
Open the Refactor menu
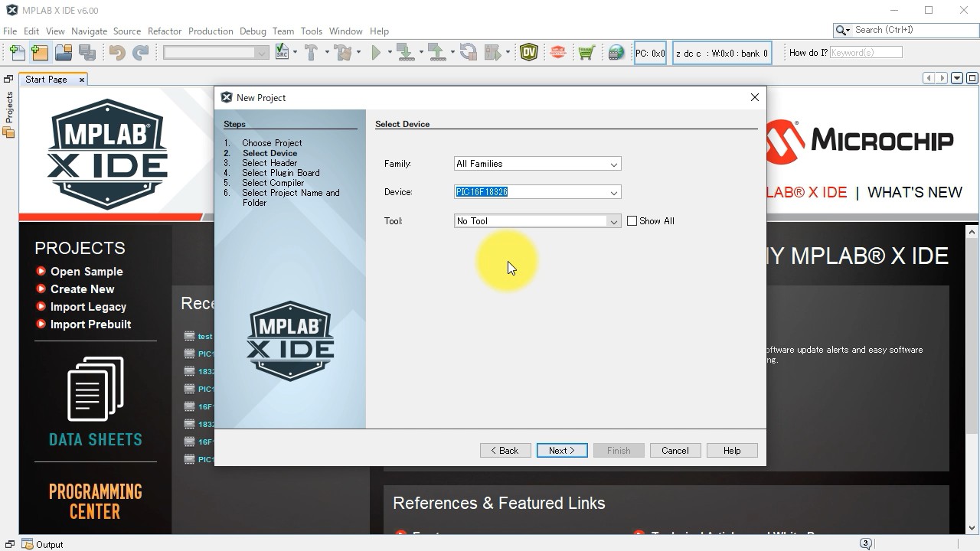click(x=165, y=31)
